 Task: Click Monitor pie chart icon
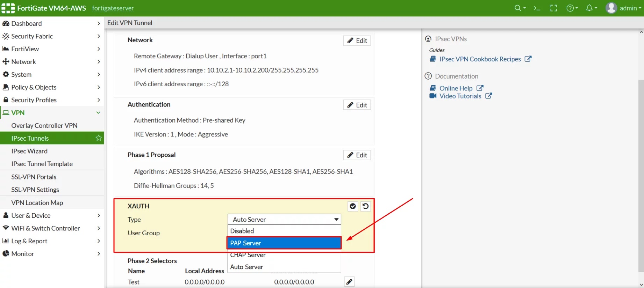[x=6, y=253]
